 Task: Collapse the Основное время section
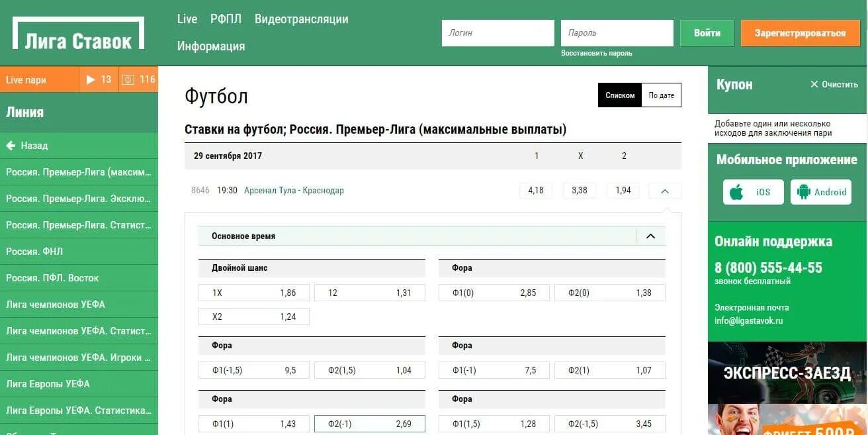click(650, 236)
